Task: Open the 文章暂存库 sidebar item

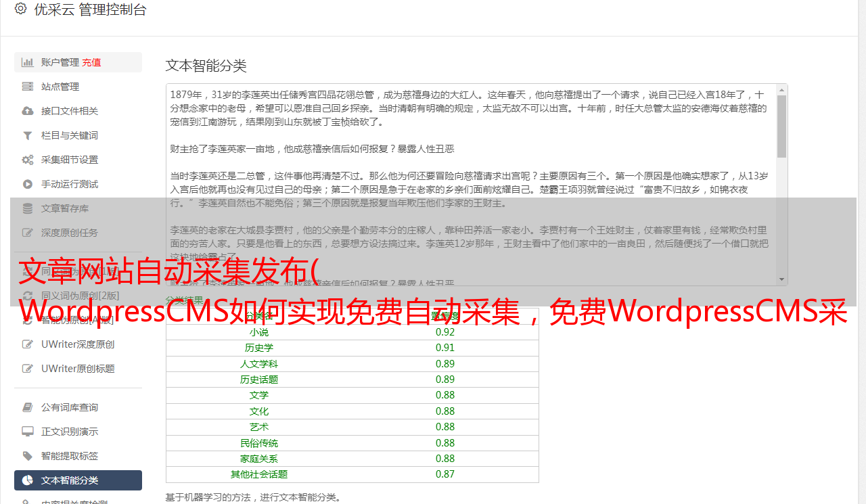Action: pyautogui.click(x=78, y=208)
